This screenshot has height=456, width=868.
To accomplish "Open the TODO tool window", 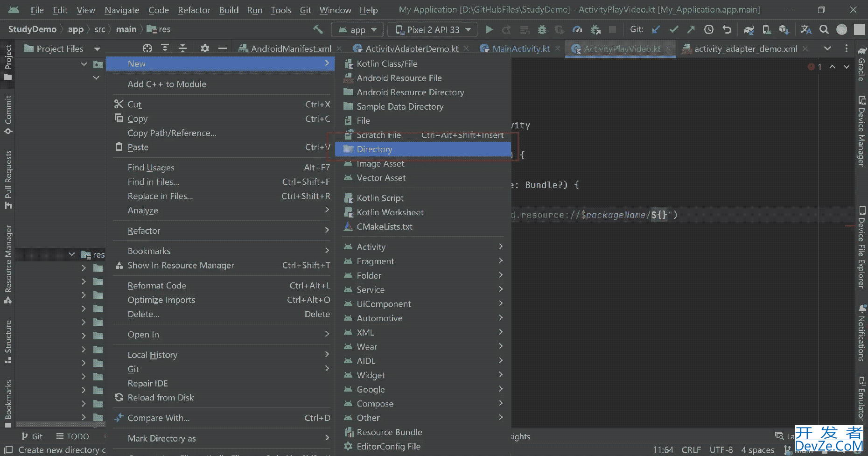I will [x=72, y=436].
